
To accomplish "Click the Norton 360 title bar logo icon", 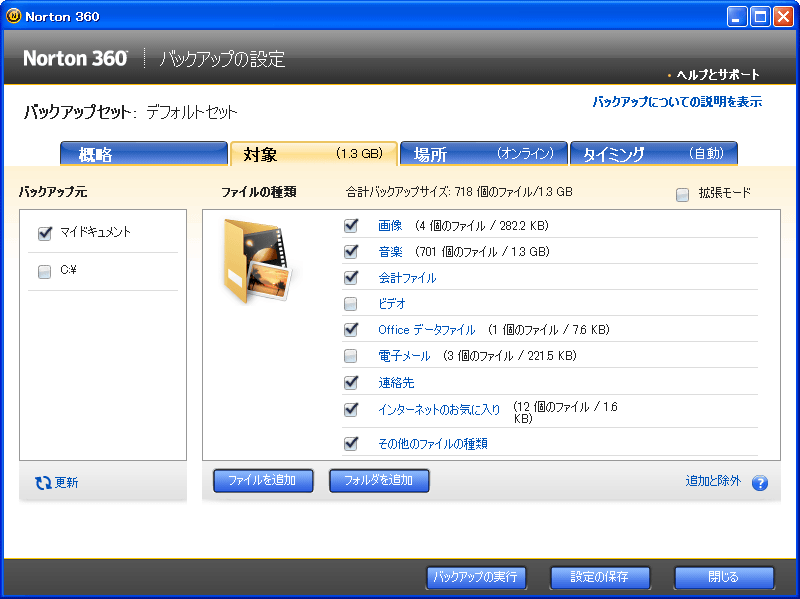I will (13, 16).
